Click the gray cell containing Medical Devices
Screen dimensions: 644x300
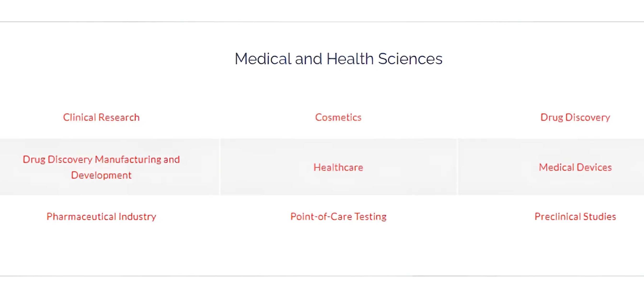[551, 167]
